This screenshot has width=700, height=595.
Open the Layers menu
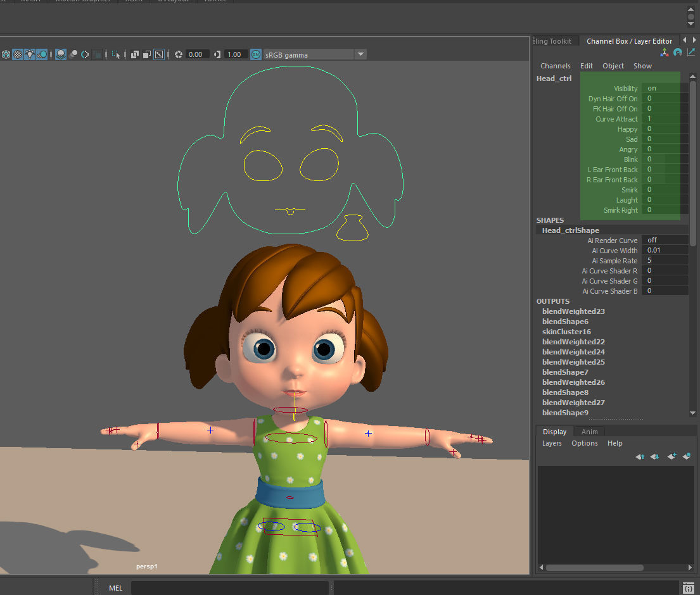pos(552,443)
